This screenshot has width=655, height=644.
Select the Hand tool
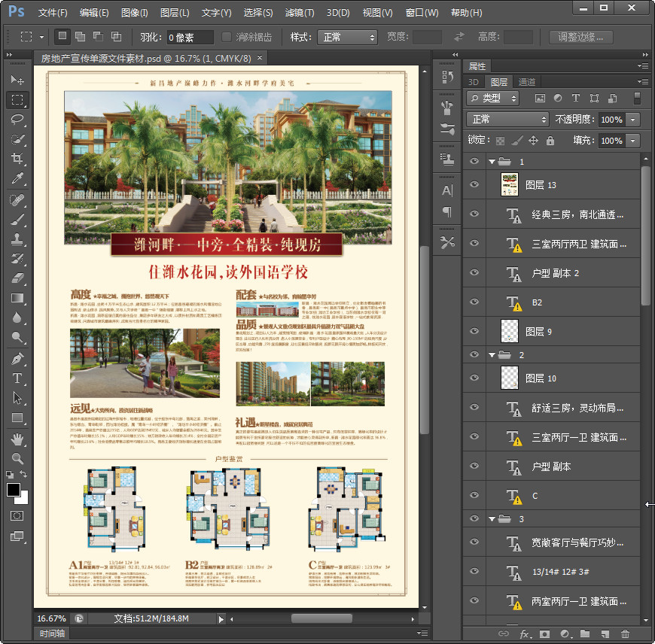pyautogui.click(x=17, y=438)
